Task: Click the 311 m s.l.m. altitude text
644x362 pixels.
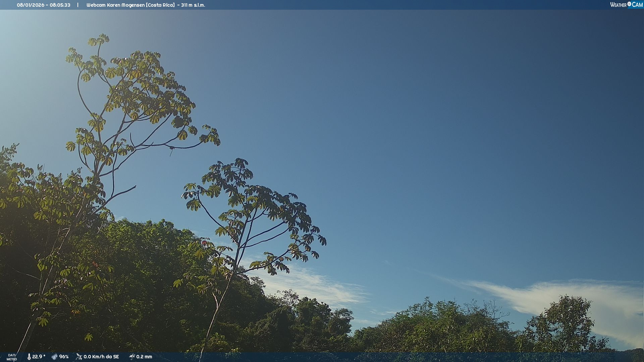Action: click(x=193, y=5)
